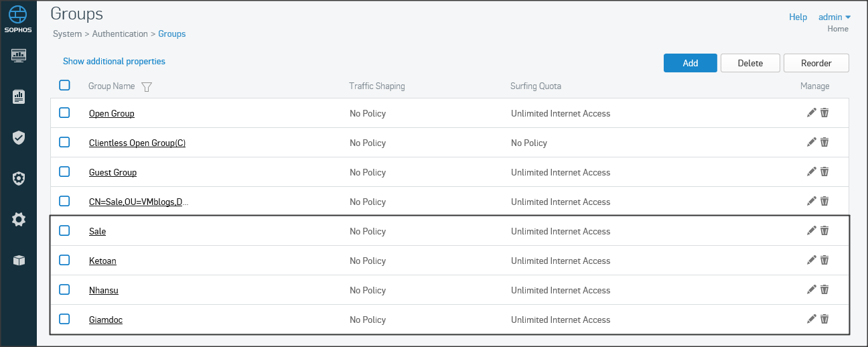Select the Nhansu group checkbox
This screenshot has width=868, height=347.
coord(64,289)
